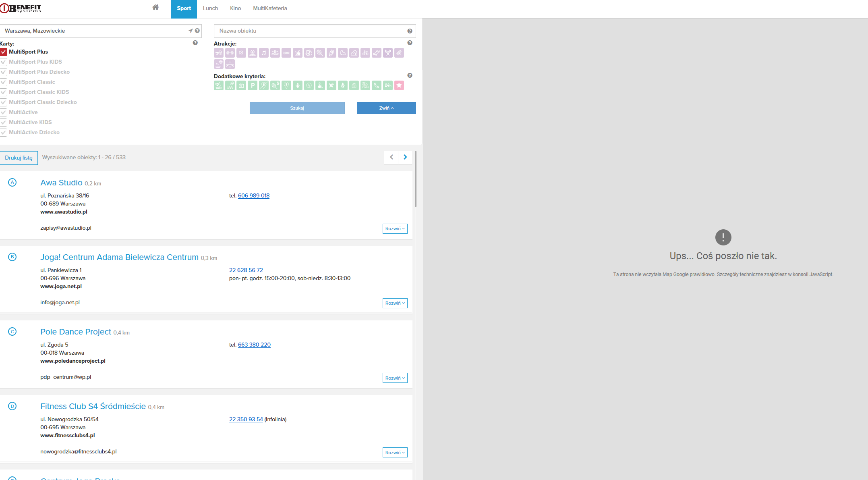Screen dimensions: 868x480
Task: Open help icon next to Dodatkowe kryteria
Action: coord(410,75)
